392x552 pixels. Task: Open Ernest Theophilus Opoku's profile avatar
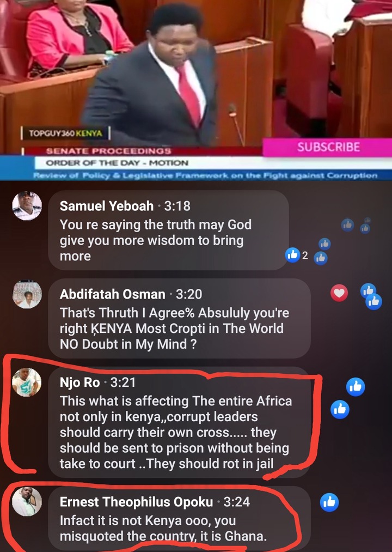(27, 501)
